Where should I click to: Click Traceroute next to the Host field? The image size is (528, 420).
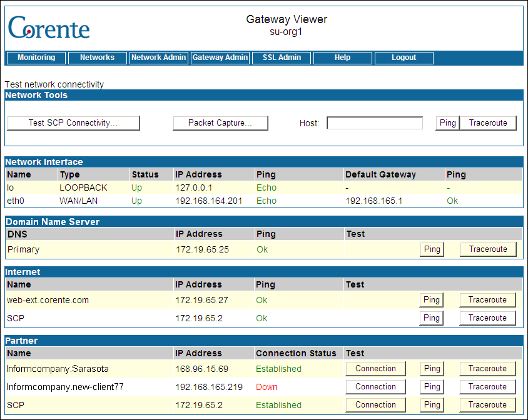click(488, 123)
